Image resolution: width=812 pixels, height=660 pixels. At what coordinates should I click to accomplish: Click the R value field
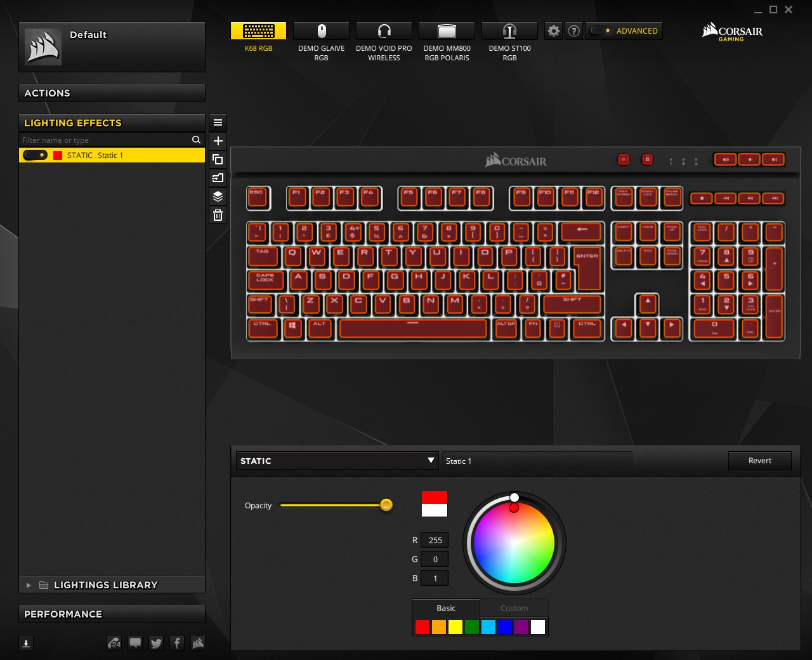435,540
